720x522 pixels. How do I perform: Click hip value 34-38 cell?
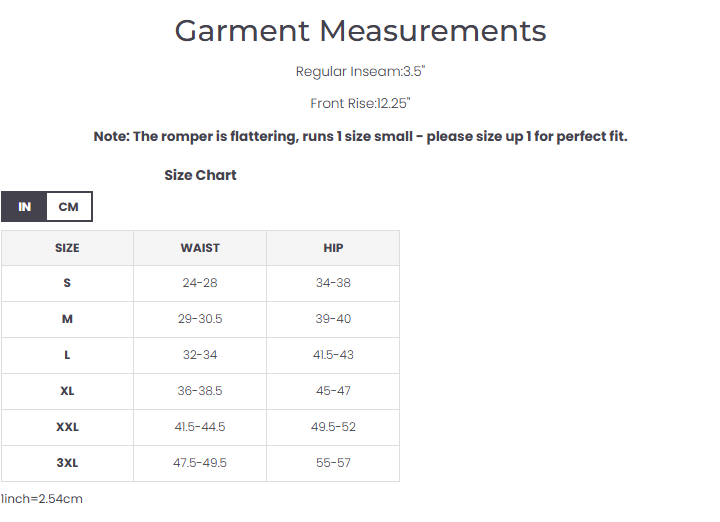333,283
